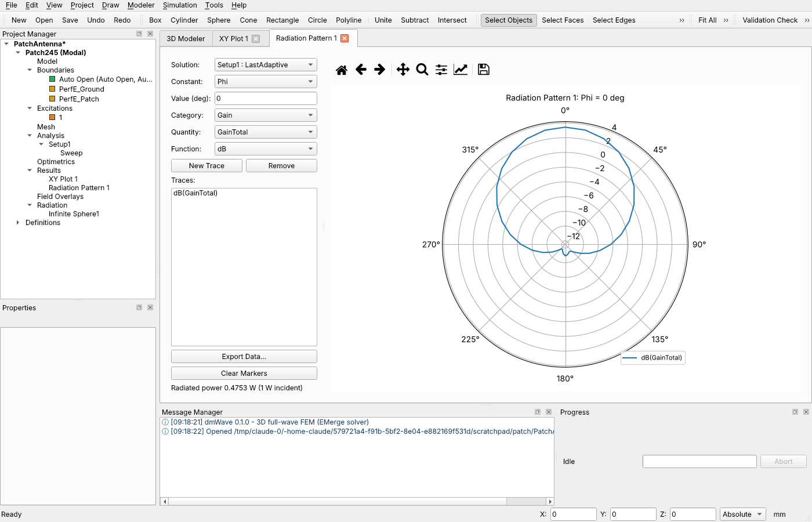Collapse the Boundaries tree node
Viewport: 812px width, 522px height.
click(30, 70)
